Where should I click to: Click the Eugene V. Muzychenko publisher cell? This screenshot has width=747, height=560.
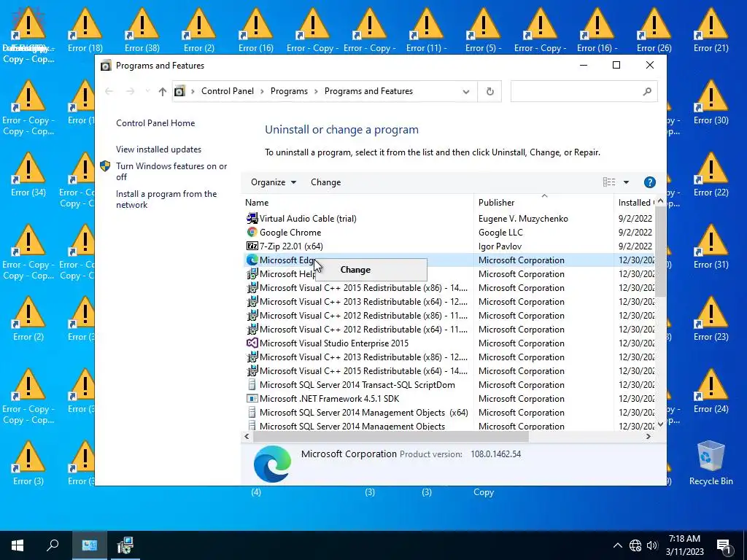point(523,219)
